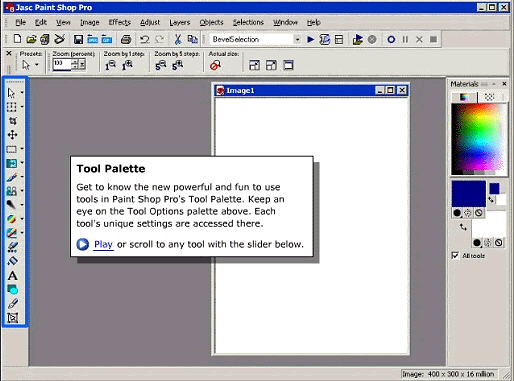Open foreground style dropdown with the black circle
Screen dimensions: 514x381
pos(457,213)
